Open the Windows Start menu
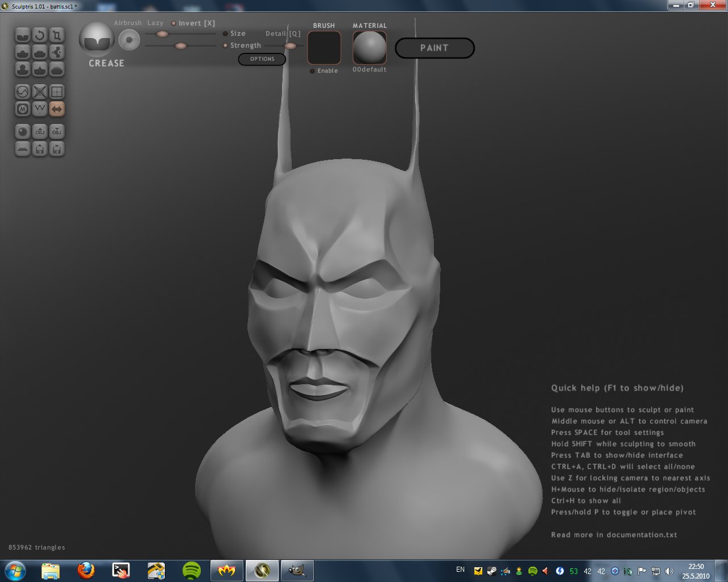 pyautogui.click(x=15, y=570)
